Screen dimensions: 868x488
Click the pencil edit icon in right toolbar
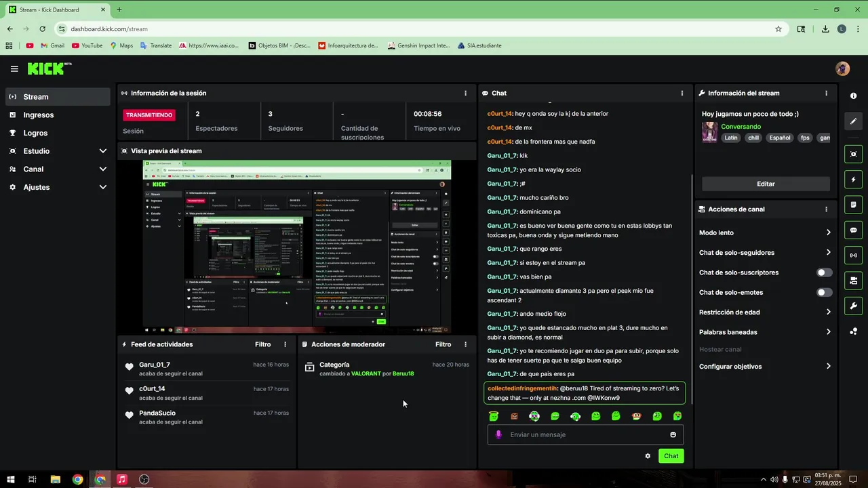(853, 121)
